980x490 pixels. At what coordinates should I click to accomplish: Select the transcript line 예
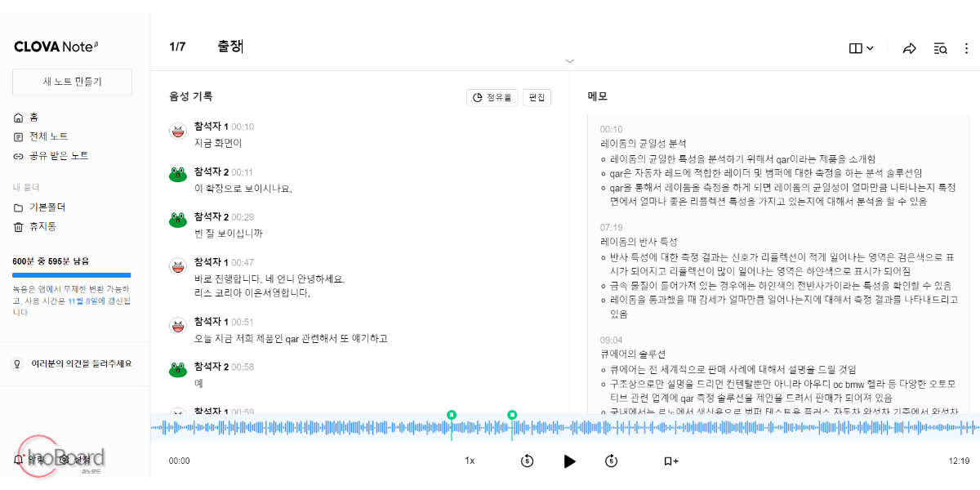click(x=198, y=383)
